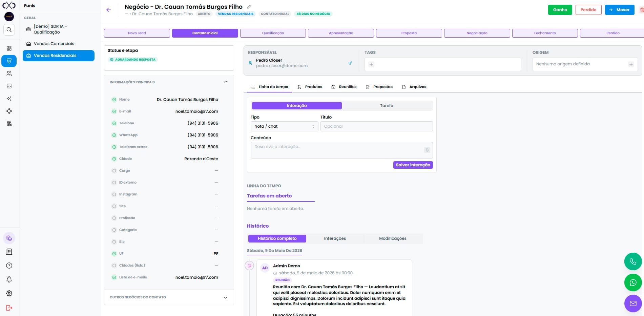Viewport: 644px width, 316px height.
Task: Move to the Proposta stage
Action: 409,33
